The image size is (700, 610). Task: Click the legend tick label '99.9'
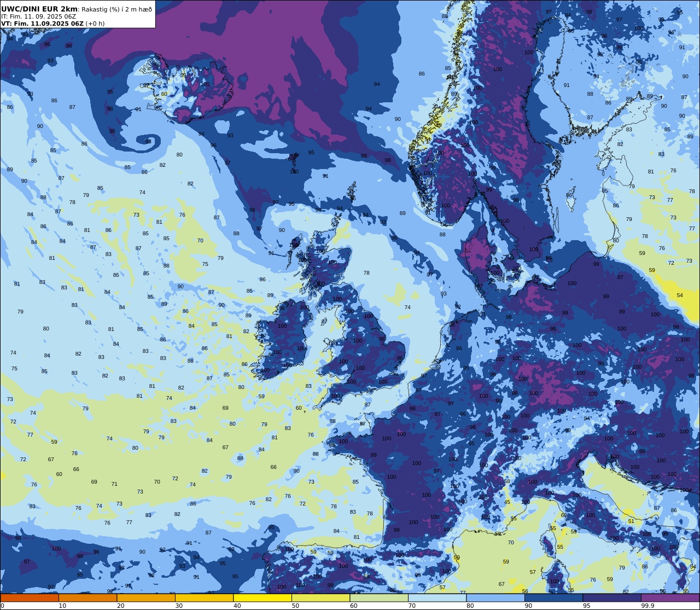pyautogui.click(x=647, y=606)
